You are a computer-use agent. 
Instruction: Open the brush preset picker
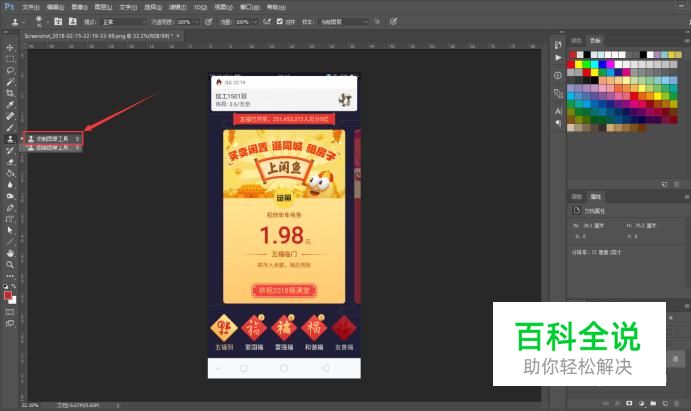click(40, 21)
